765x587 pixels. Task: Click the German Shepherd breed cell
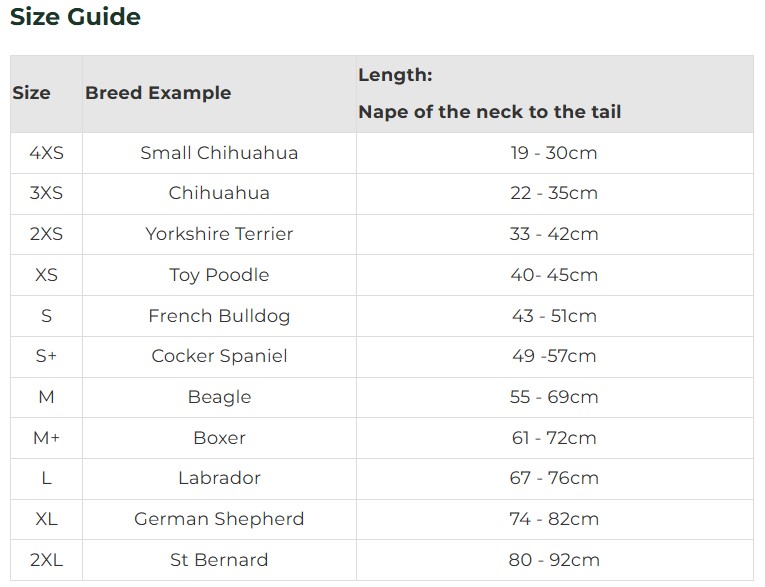click(219, 519)
